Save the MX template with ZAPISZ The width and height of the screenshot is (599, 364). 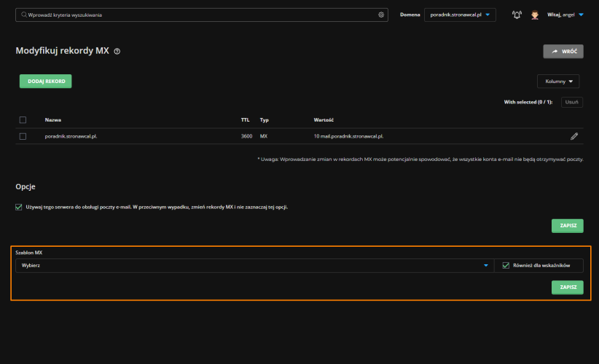567,288
